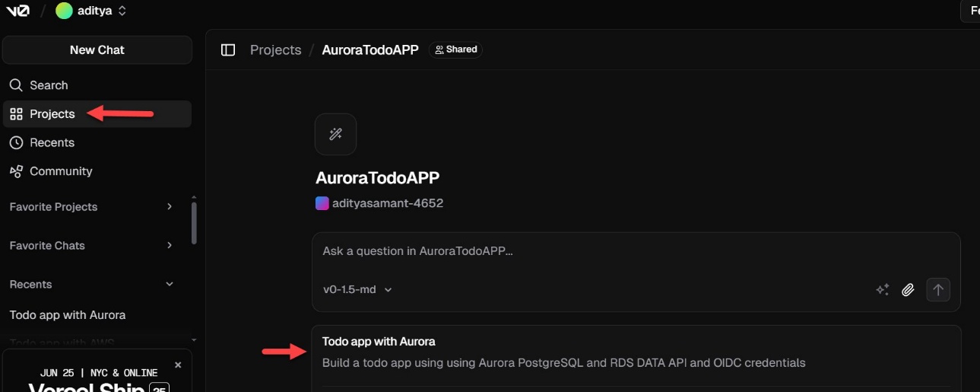Expand Favorite Projects section
The image size is (980, 392).
pos(169,207)
